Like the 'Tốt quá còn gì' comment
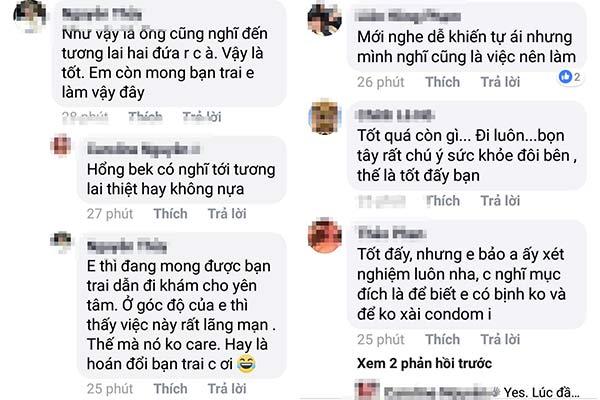 (443, 201)
